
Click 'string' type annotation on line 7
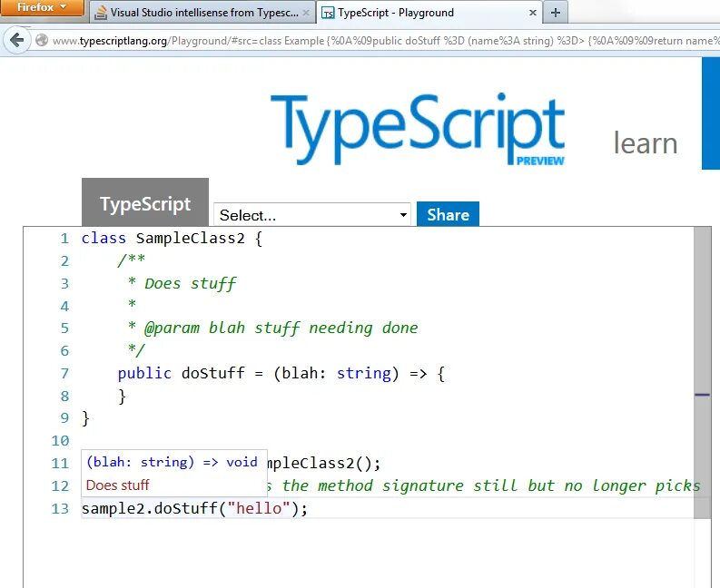364,373
